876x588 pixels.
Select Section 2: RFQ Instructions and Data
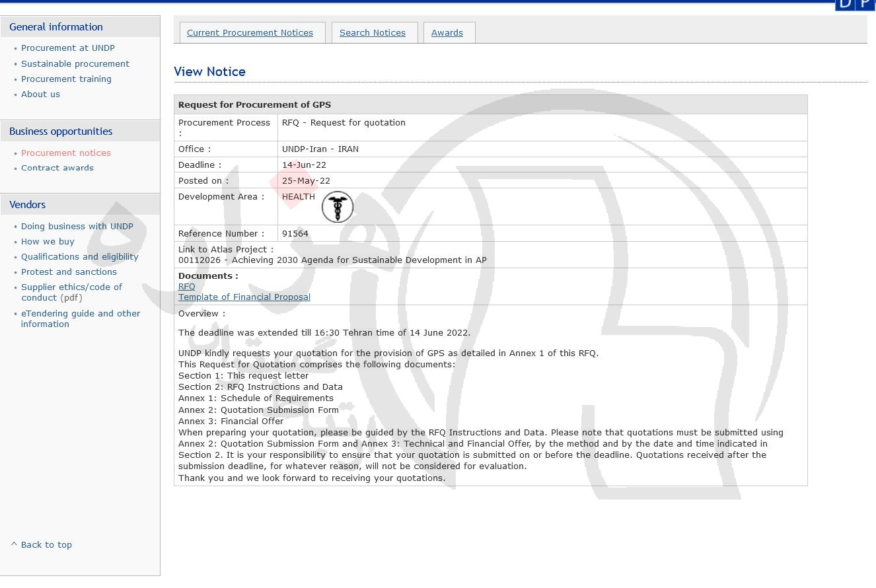tap(260, 386)
